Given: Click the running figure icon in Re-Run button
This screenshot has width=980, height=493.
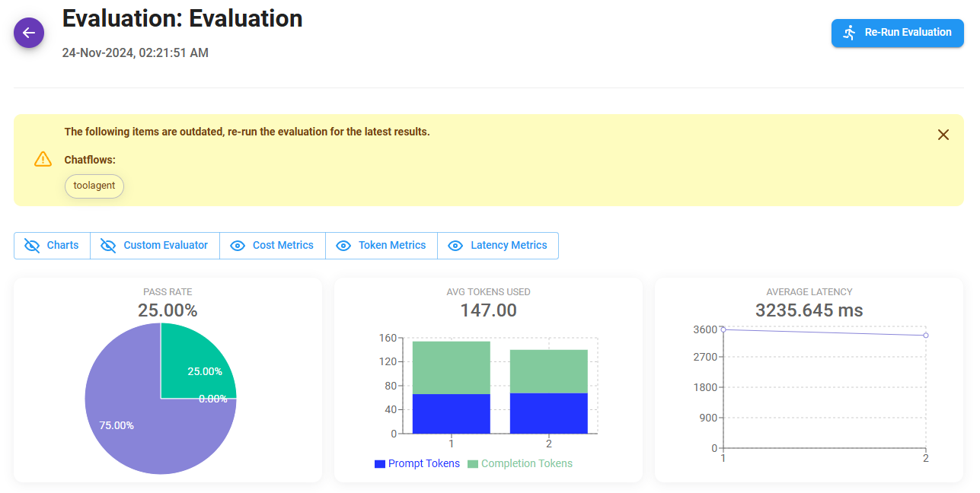Looking at the screenshot, I should (850, 33).
